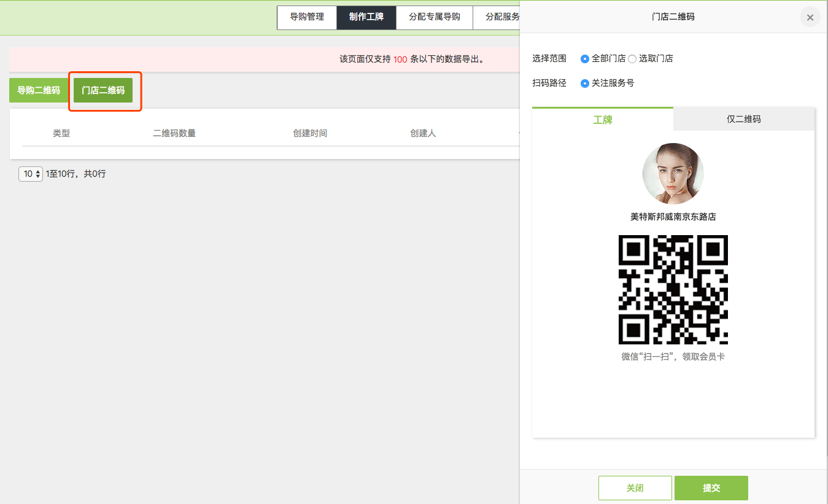Click the QR code image
This screenshot has width=828, height=504.
click(673, 290)
